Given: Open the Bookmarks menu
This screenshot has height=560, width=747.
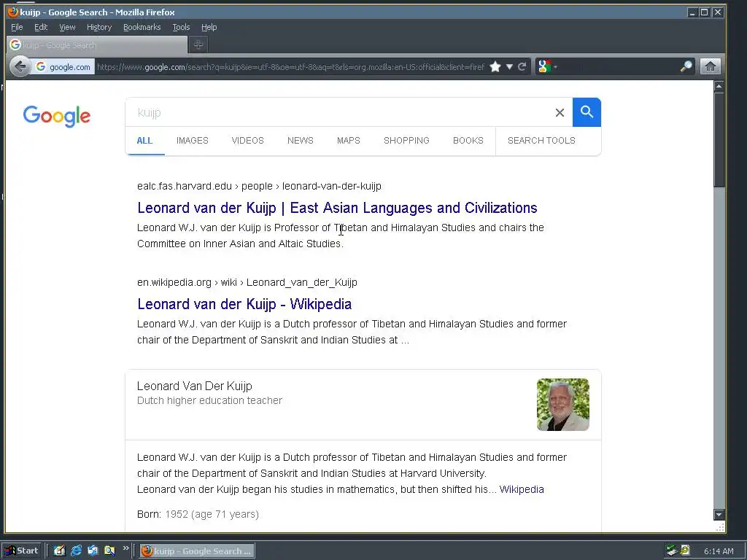Looking at the screenshot, I should tap(142, 27).
